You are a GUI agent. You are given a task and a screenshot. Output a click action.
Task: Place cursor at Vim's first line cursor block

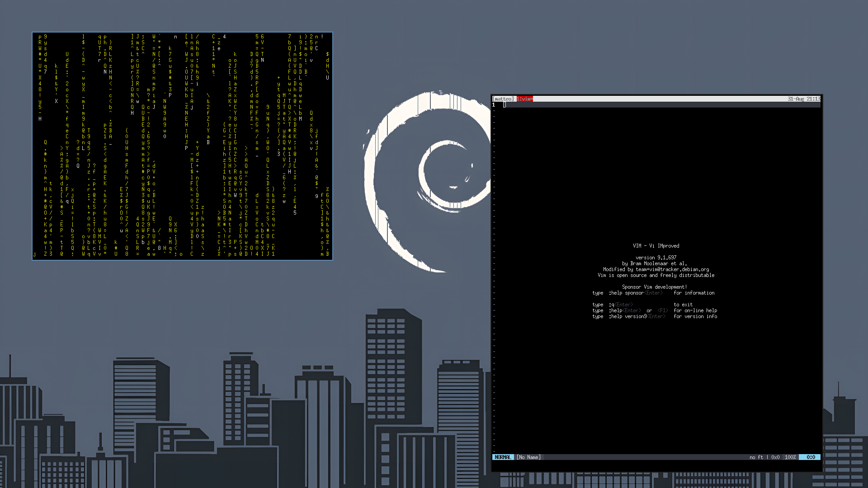(x=505, y=105)
